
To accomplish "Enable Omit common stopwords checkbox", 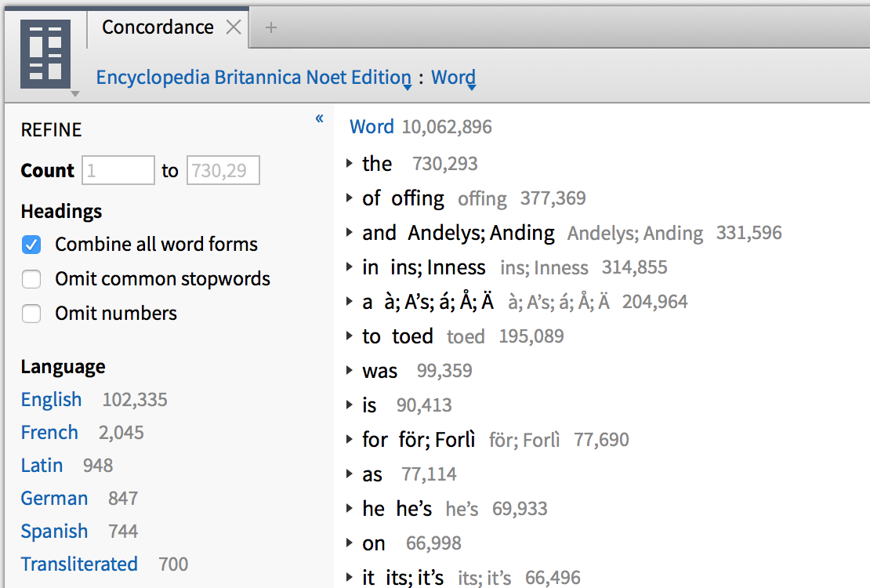I will pos(31,279).
